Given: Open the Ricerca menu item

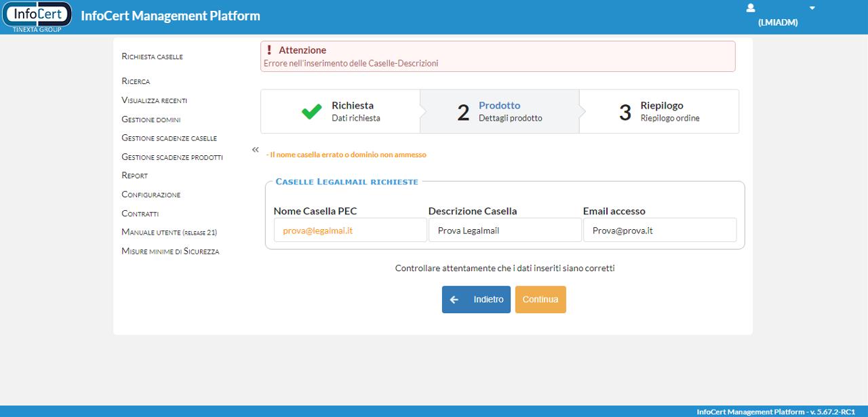Looking at the screenshot, I should point(136,81).
